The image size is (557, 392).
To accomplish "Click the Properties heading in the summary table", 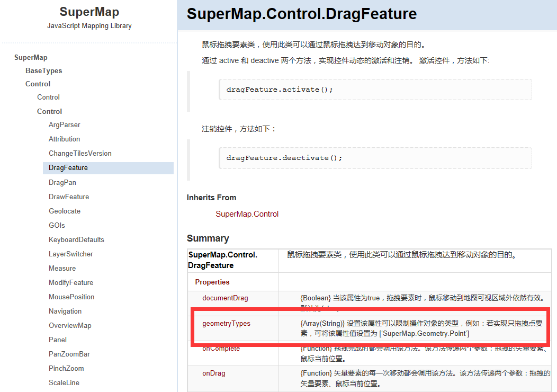I will pyautogui.click(x=212, y=282).
